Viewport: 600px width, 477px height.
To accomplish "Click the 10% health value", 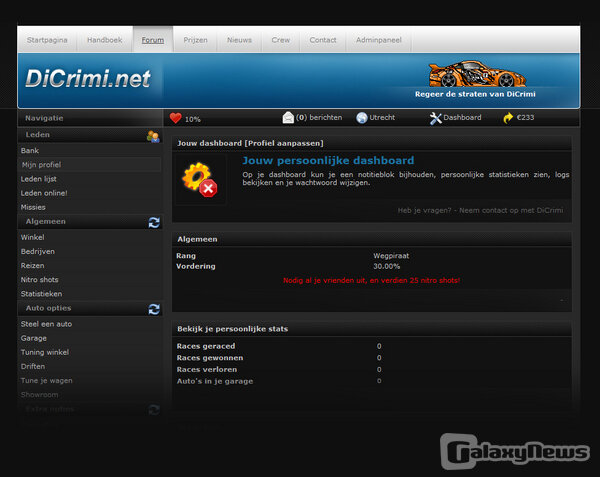I will (192, 119).
